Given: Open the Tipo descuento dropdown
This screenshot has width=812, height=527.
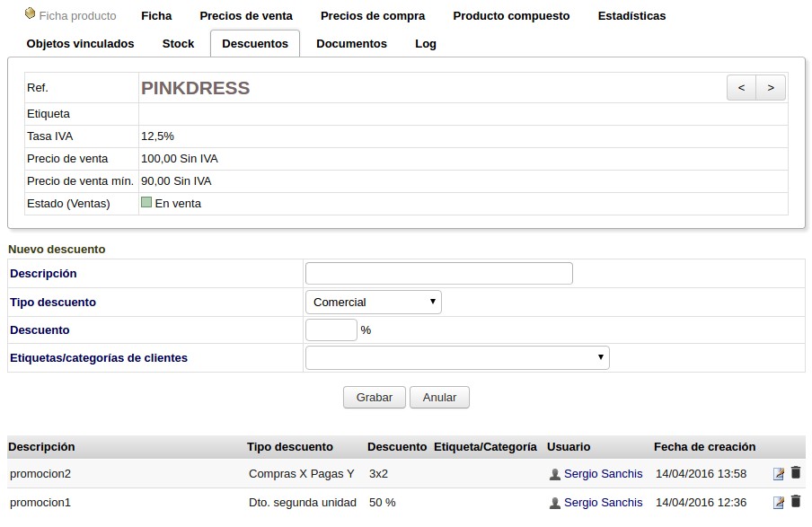Looking at the screenshot, I should (374, 303).
